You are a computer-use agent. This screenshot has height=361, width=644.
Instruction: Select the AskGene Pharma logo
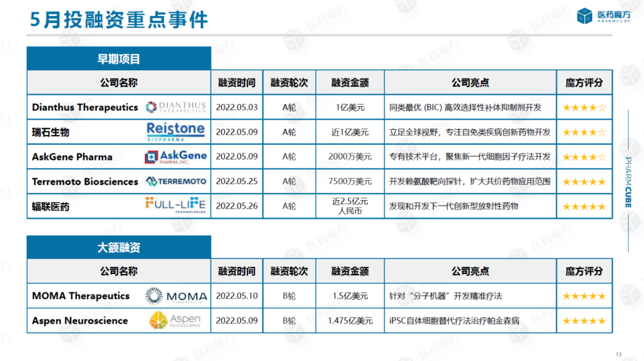click(x=176, y=157)
